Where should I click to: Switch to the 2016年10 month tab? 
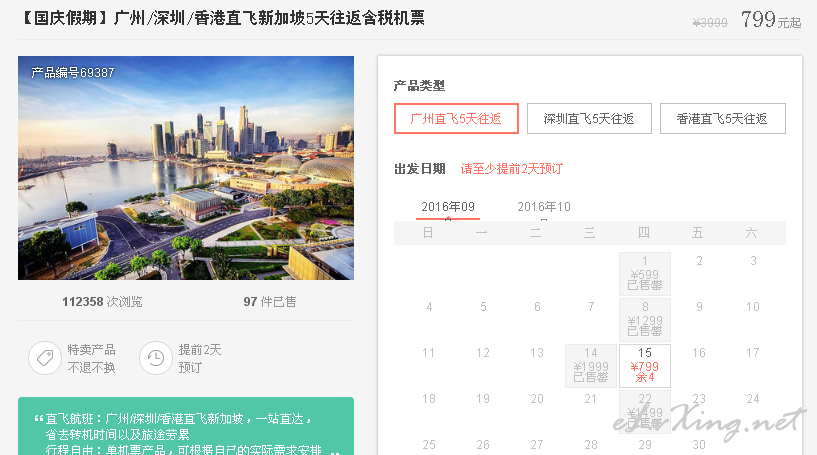(543, 207)
